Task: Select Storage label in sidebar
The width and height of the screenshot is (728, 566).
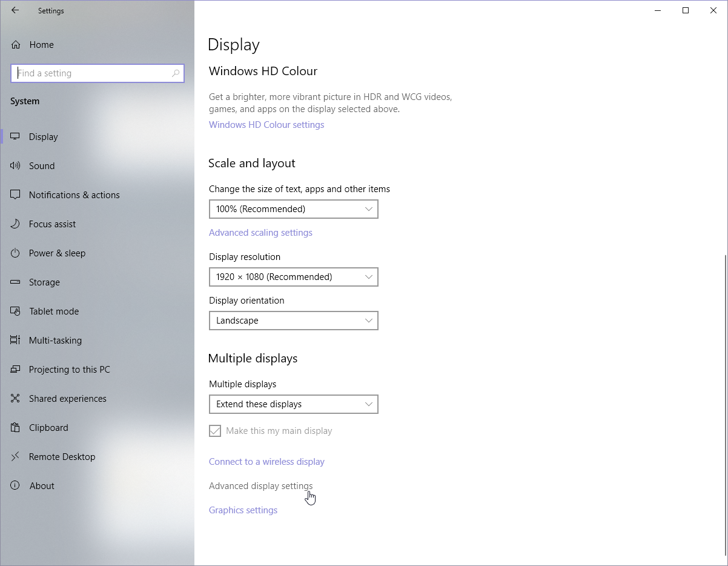Action: pos(45,282)
